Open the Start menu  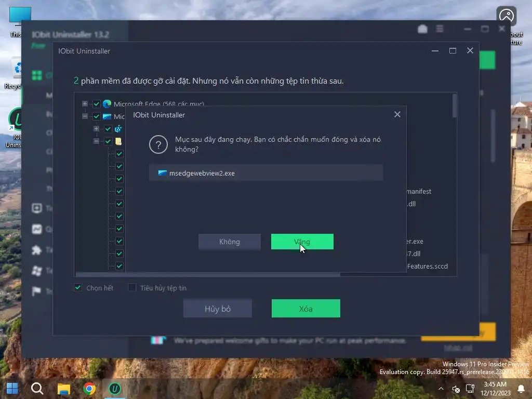click(12, 389)
